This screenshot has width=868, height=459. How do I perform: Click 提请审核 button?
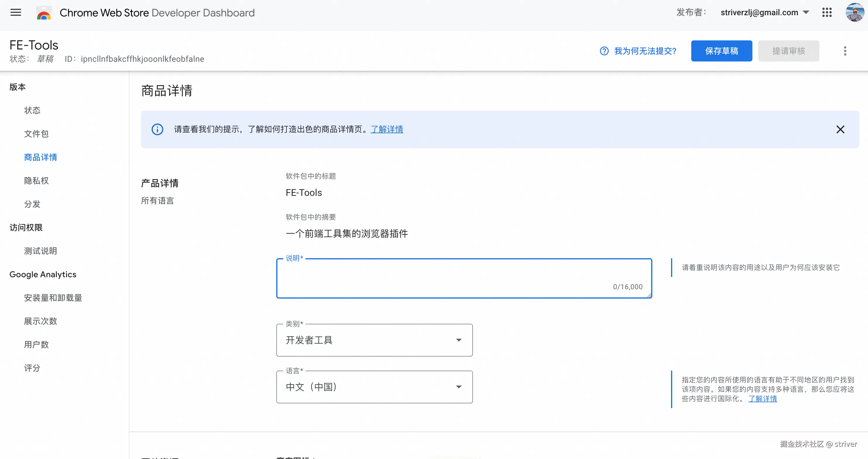(788, 51)
